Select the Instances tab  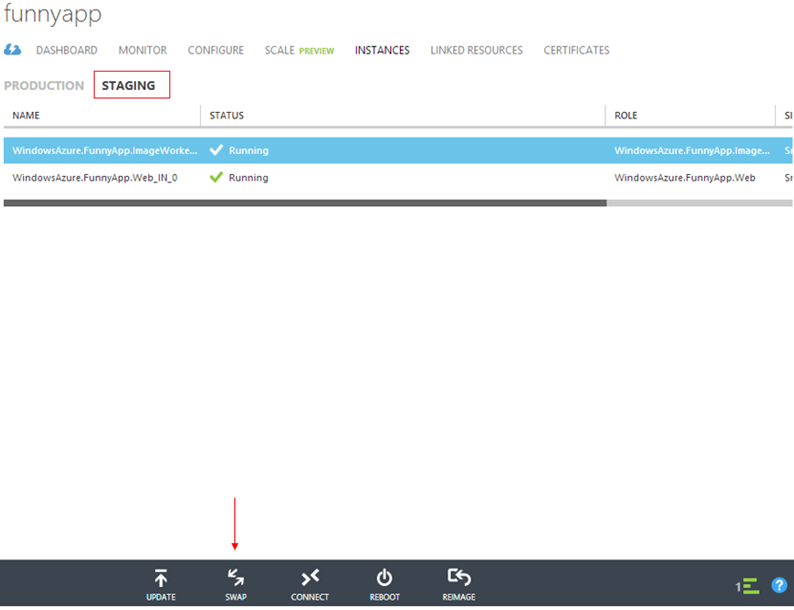tap(382, 50)
